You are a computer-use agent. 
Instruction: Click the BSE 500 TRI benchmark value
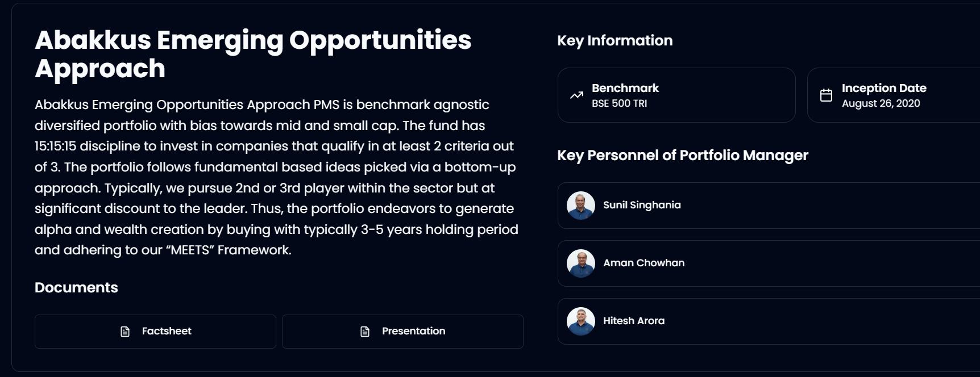619,103
